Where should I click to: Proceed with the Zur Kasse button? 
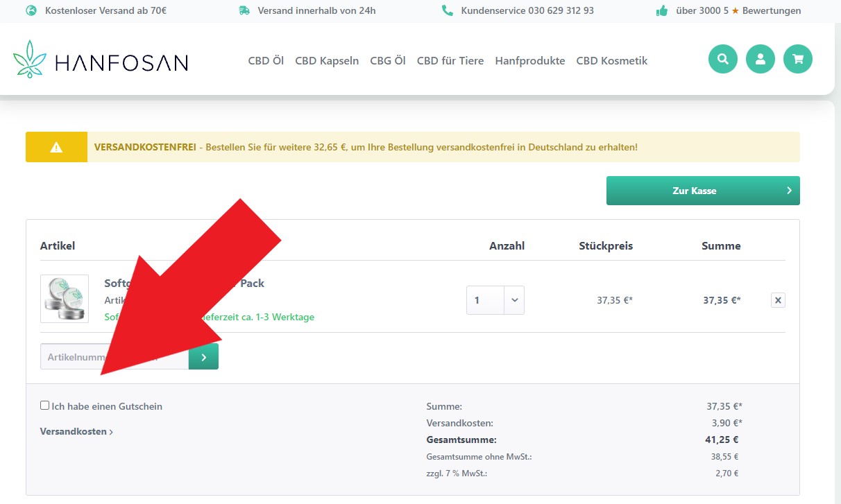tap(703, 191)
